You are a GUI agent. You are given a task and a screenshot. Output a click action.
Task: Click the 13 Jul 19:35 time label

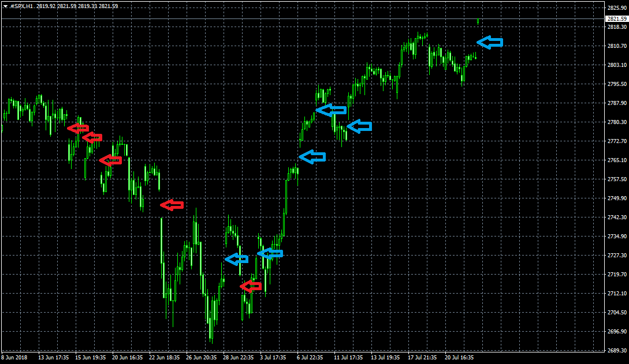click(x=385, y=357)
